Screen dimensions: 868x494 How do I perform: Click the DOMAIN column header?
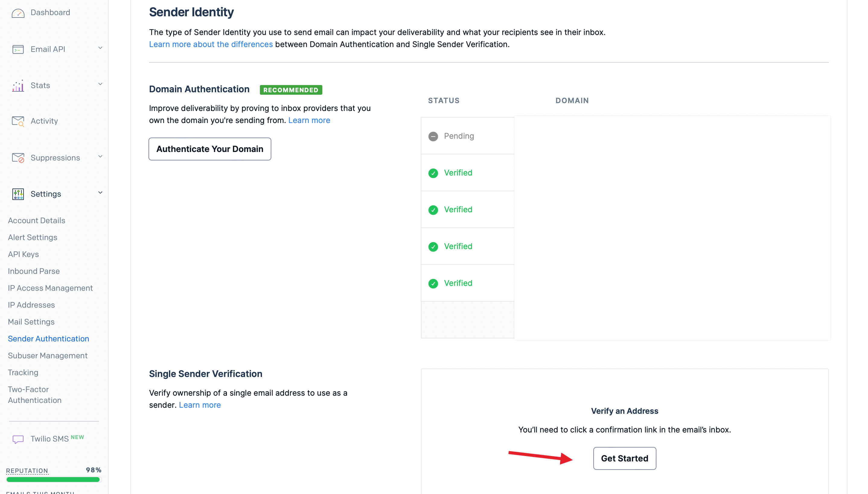572,101
